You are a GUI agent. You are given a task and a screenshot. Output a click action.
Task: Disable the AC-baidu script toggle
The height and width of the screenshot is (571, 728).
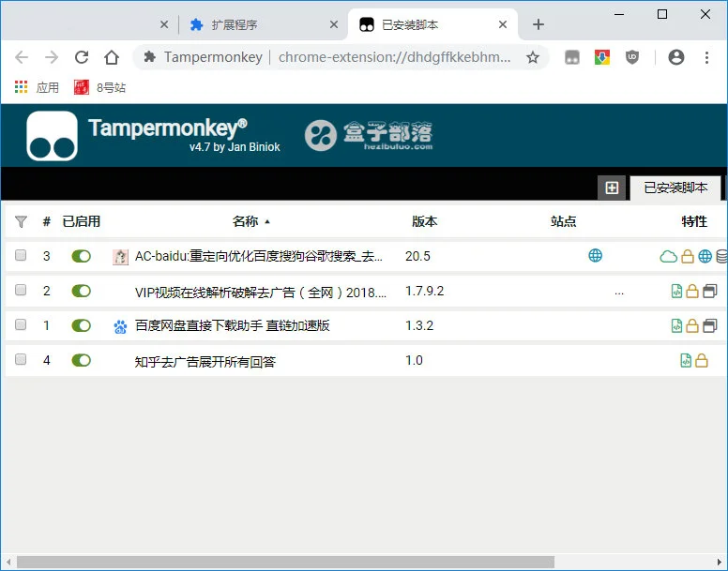coord(82,256)
